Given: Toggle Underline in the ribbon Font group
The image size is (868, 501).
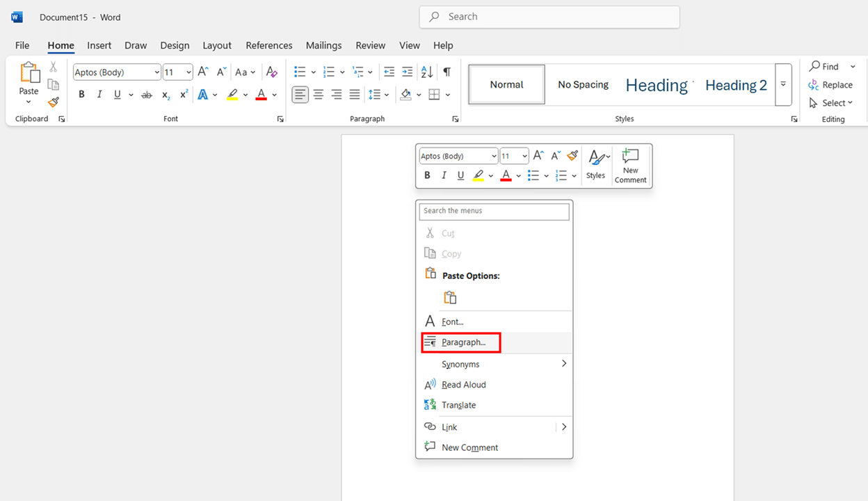Looking at the screenshot, I should 118,95.
